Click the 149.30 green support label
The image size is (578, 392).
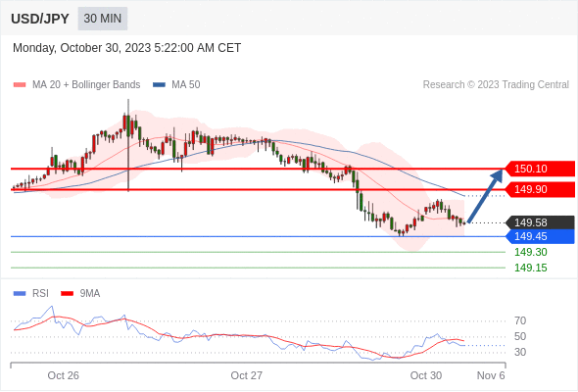[530, 252]
